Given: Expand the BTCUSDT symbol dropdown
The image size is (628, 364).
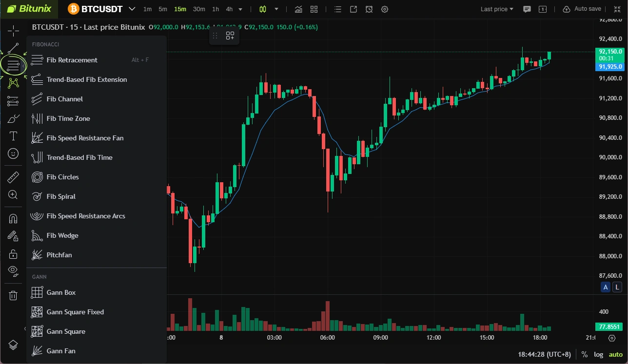Looking at the screenshot, I should (x=132, y=9).
